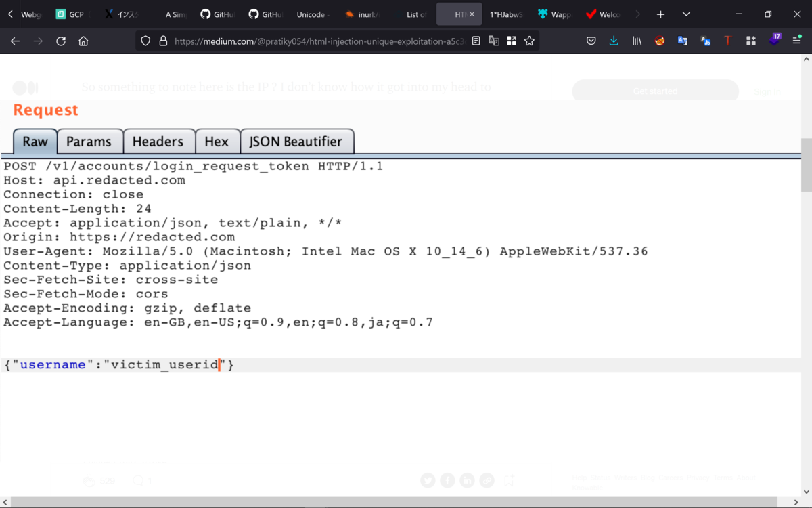The width and height of the screenshot is (812, 508).
Task: Reload the page with the refresh icon
Action: 61,41
